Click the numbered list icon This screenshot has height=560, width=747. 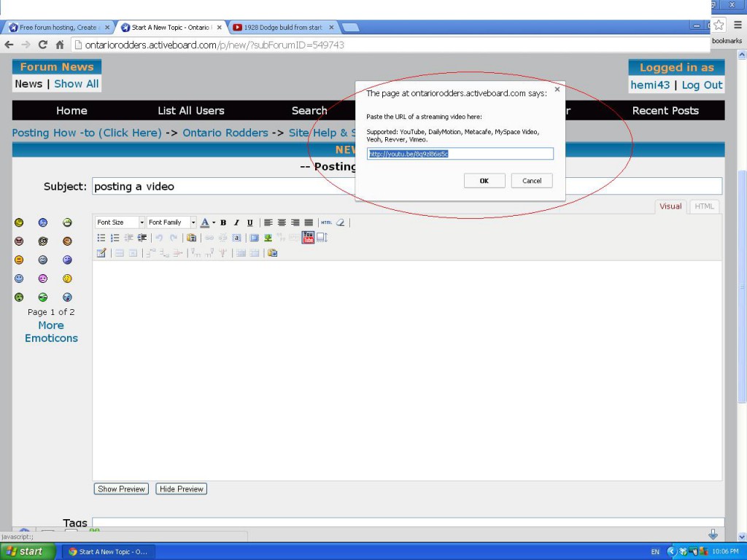coord(115,238)
